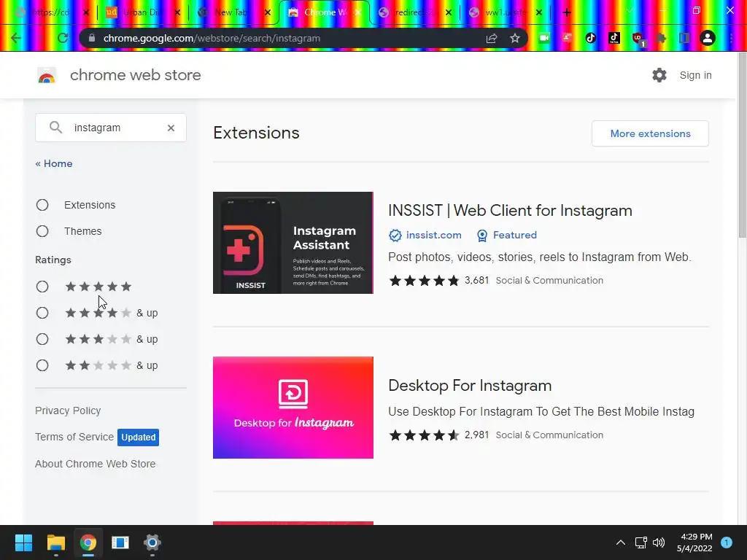
Task: Go to « Home link
Action: (54, 163)
